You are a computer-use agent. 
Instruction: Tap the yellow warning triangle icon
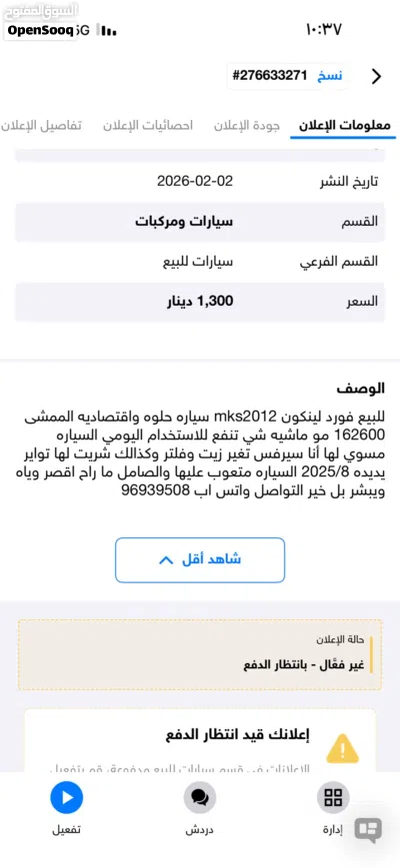click(x=343, y=748)
